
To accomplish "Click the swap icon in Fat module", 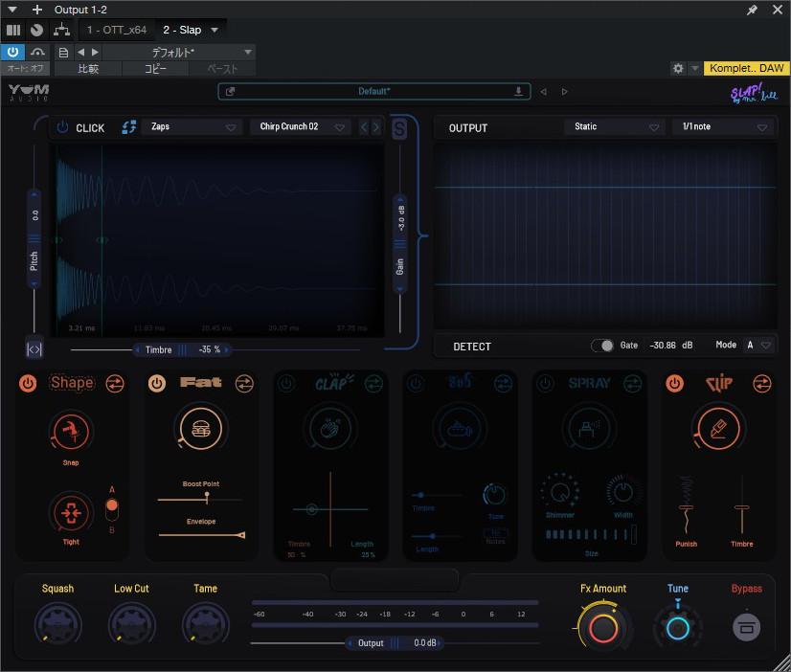I will (x=243, y=383).
